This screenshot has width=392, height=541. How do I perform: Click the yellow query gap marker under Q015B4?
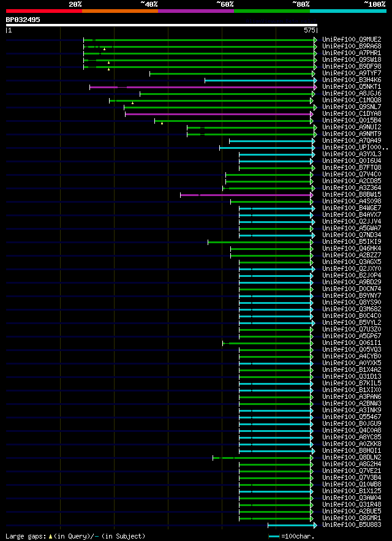click(x=162, y=123)
